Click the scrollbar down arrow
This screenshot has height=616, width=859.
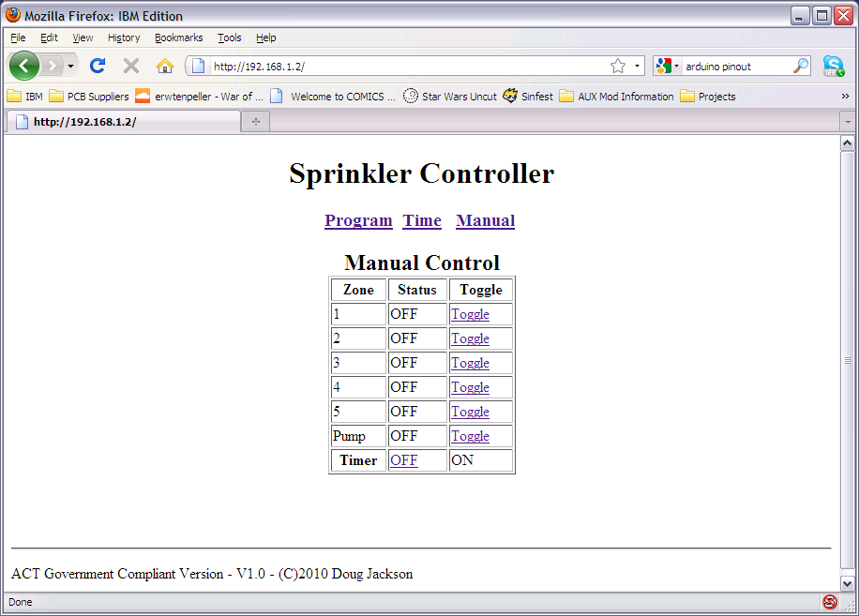848,584
